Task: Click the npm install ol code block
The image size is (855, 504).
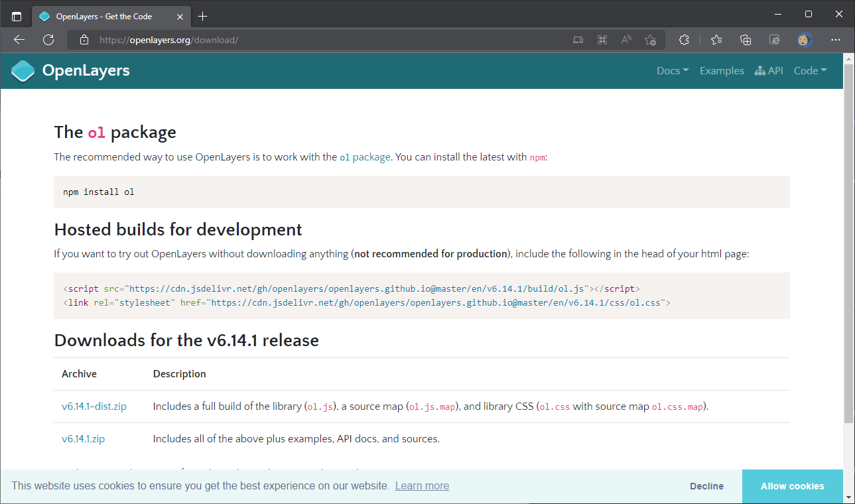Action: [422, 192]
